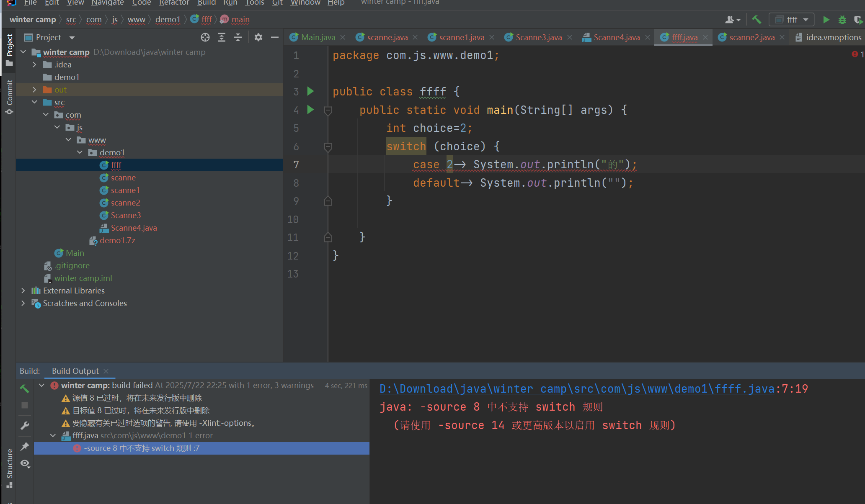
Task: Collapse the demo1 package in project tree
Action: (80, 152)
